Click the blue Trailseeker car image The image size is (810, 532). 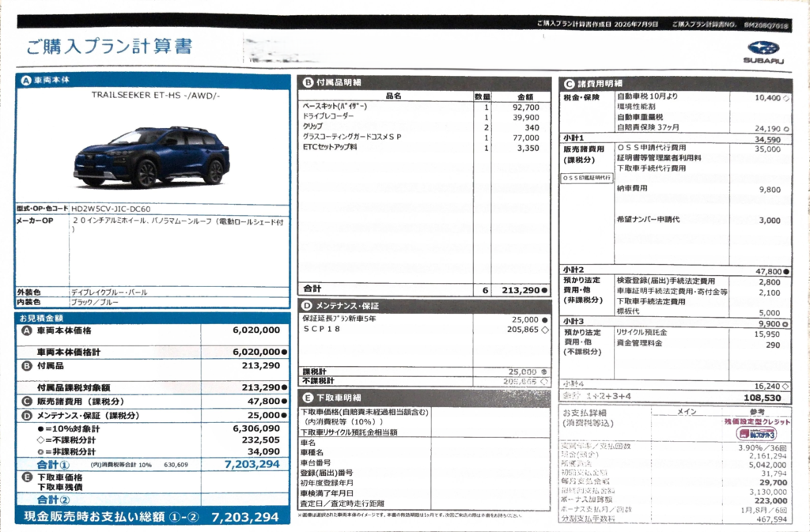coord(151,156)
